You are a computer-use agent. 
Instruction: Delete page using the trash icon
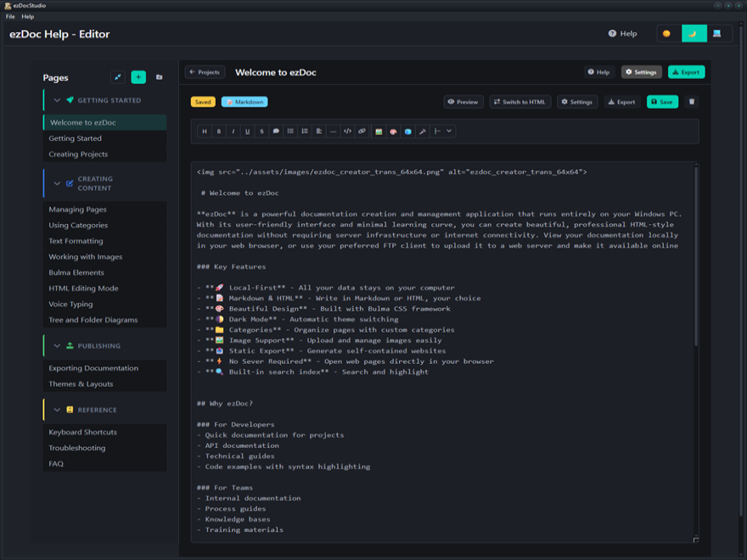coord(692,102)
